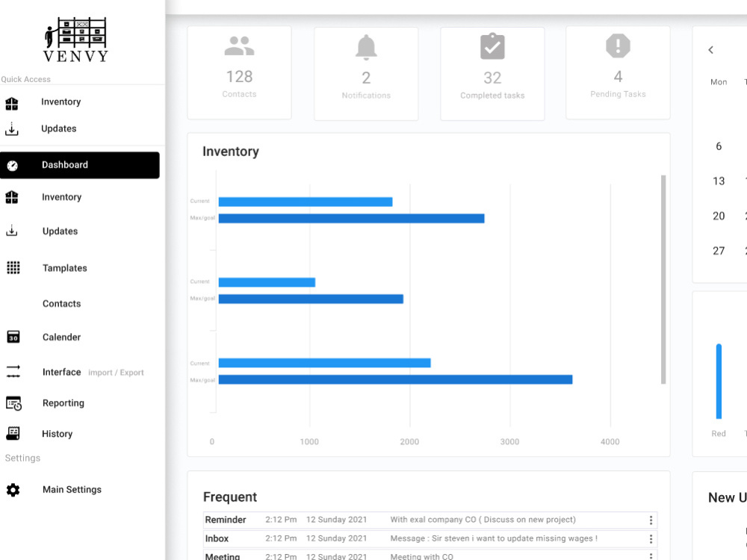The height and width of the screenshot is (560, 747).
Task: Click the 4 Pending Tasks count
Action: tap(618, 77)
